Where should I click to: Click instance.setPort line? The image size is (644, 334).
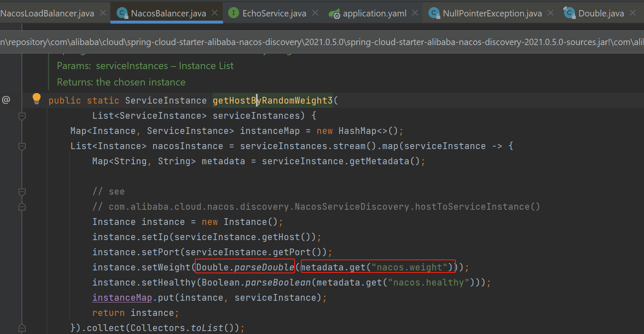(x=212, y=252)
